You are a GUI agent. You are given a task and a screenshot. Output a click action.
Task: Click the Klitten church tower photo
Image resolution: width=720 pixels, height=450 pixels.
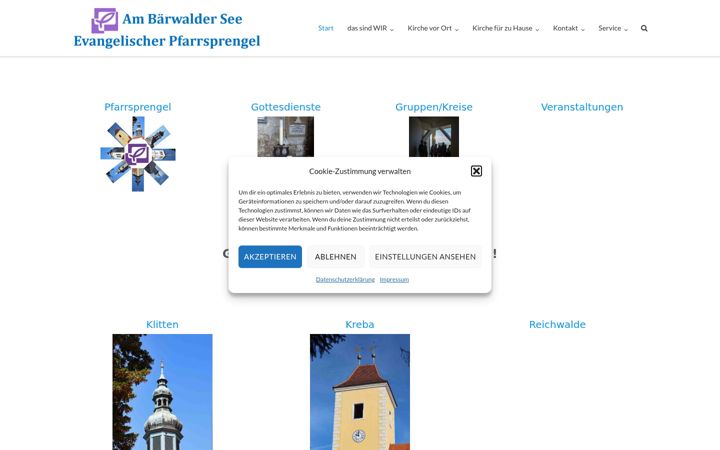click(163, 392)
